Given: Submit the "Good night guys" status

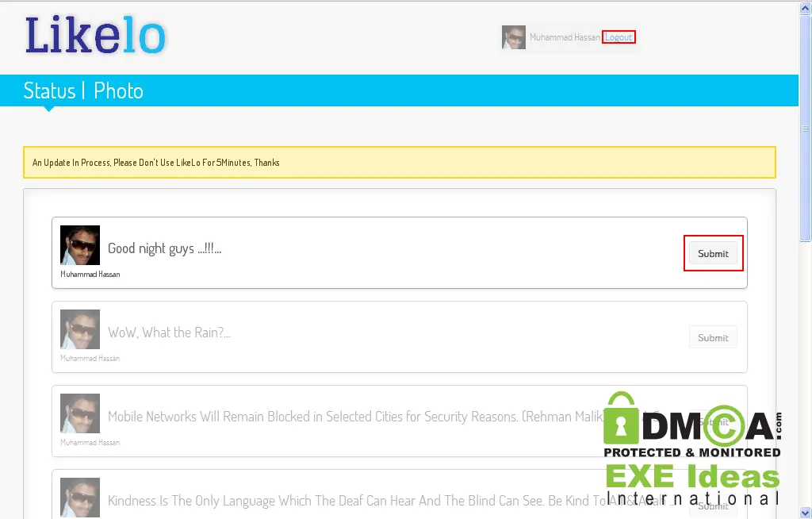Looking at the screenshot, I should 713,253.
